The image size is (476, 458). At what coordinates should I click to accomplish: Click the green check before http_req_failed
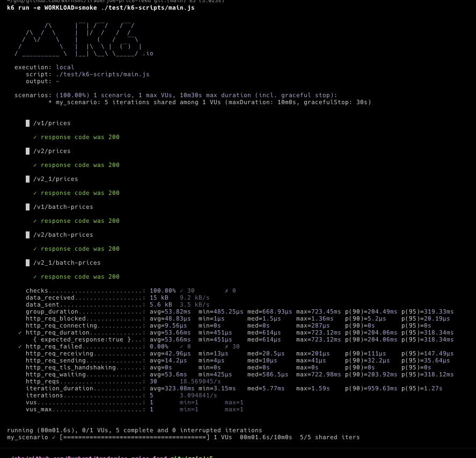[x=20, y=347]
